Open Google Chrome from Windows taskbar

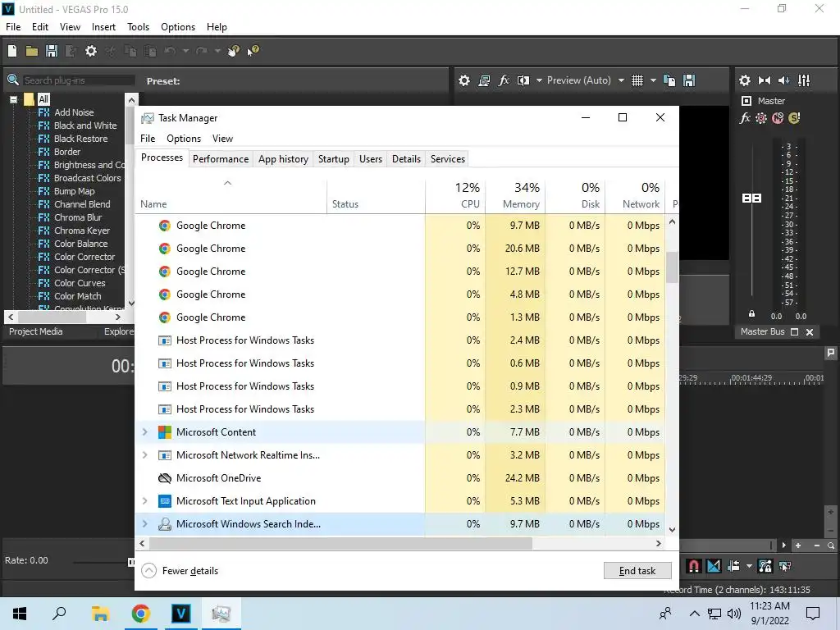click(x=140, y=614)
